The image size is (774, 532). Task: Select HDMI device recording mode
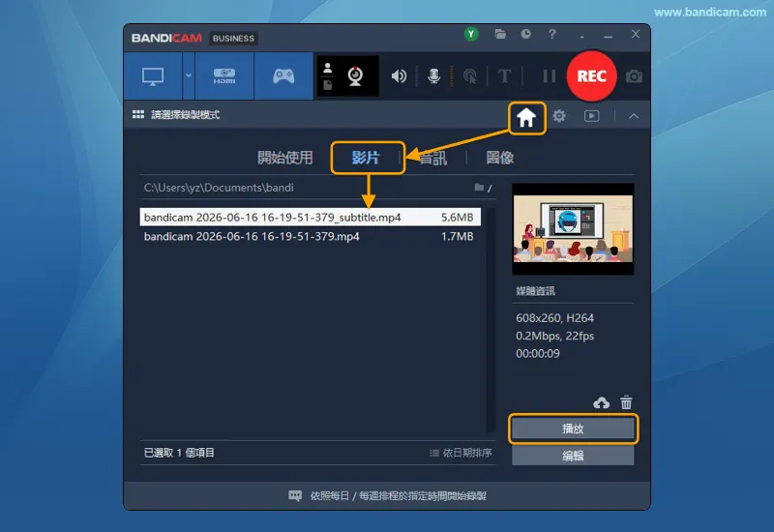(224, 76)
